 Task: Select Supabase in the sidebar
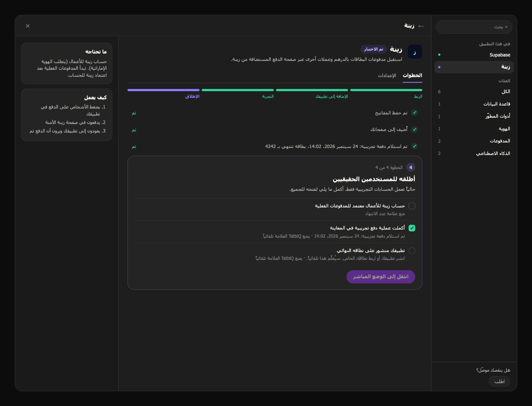click(474, 55)
